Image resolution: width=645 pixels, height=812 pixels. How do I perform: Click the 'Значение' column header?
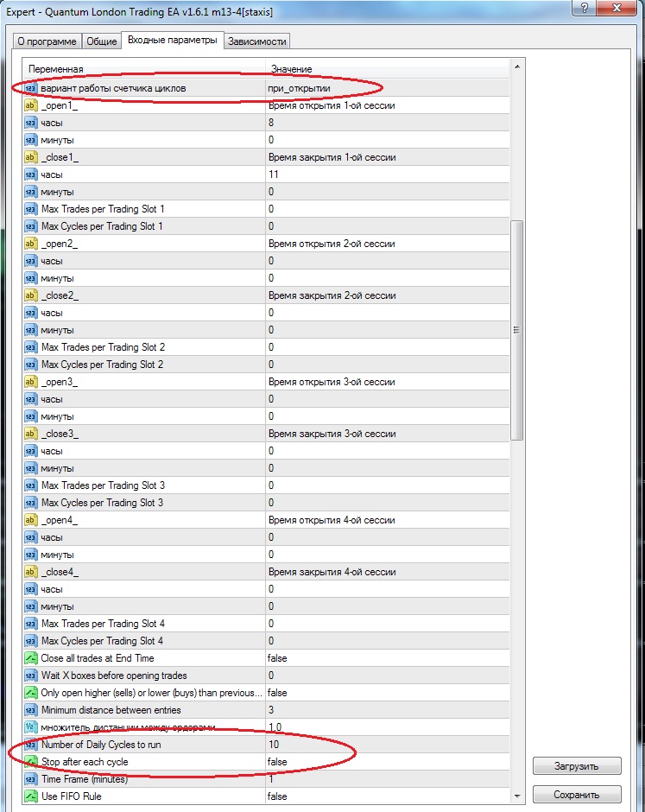[x=388, y=69]
